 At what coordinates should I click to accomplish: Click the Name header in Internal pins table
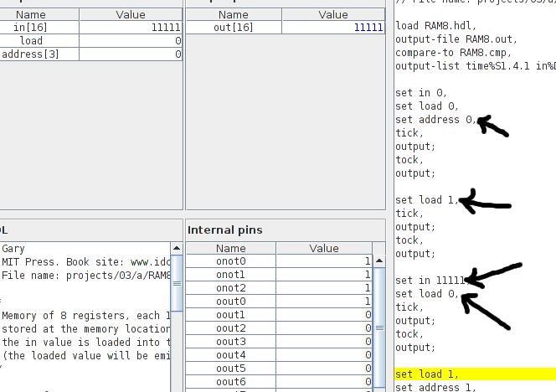coord(231,248)
